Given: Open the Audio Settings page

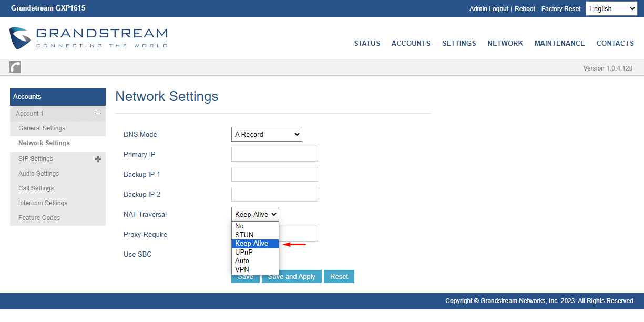Looking at the screenshot, I should pyautogui.click(x=38, y=173).
